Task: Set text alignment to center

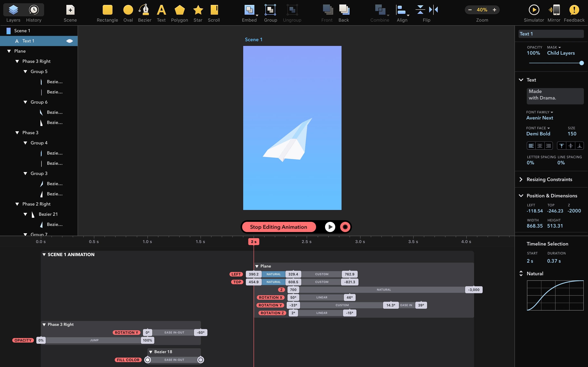Action: [540, 146]
